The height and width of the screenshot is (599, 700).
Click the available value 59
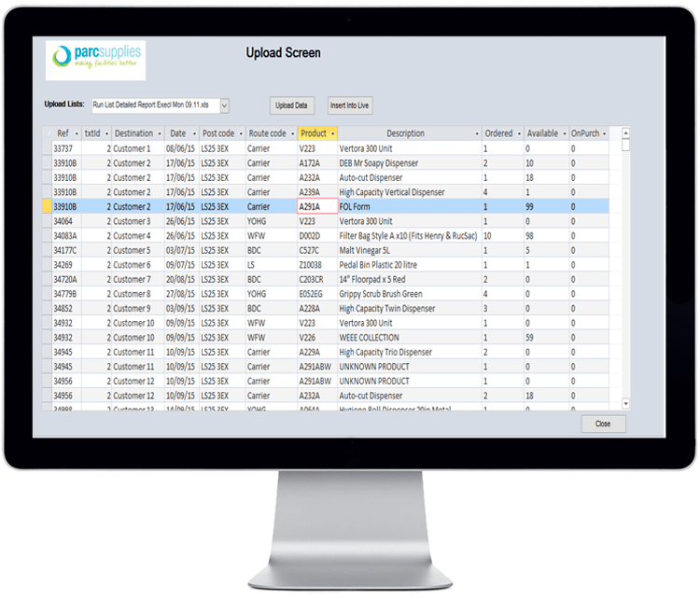(546, 338)
